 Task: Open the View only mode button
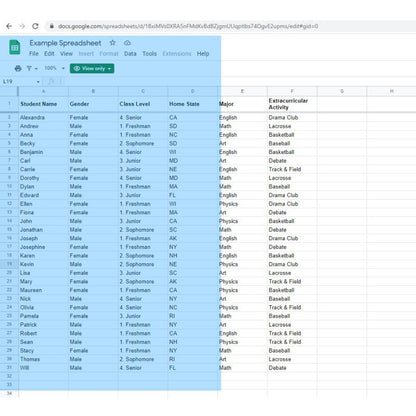click(92, 68)
